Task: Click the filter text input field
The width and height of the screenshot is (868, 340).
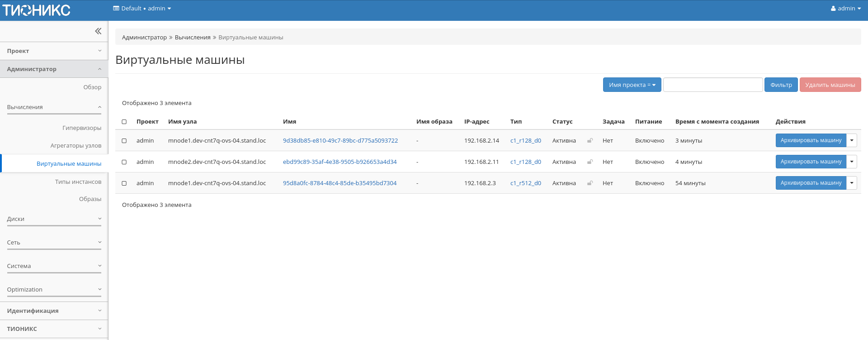Action: 712,85
